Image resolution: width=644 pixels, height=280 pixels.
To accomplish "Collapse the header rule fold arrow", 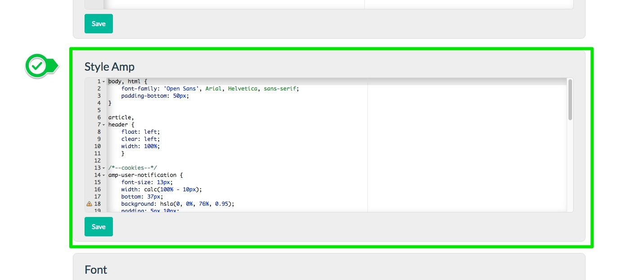I will [x=104, y=125].
